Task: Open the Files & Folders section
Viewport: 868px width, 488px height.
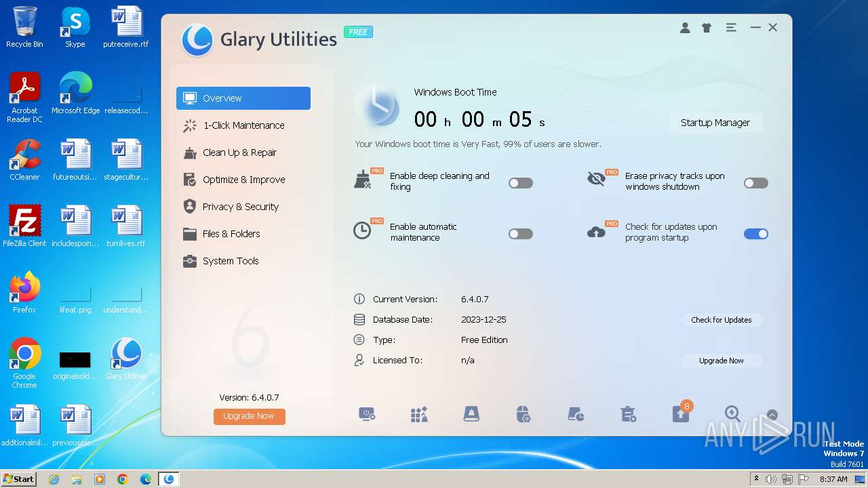Action: [x=243, y=234]
